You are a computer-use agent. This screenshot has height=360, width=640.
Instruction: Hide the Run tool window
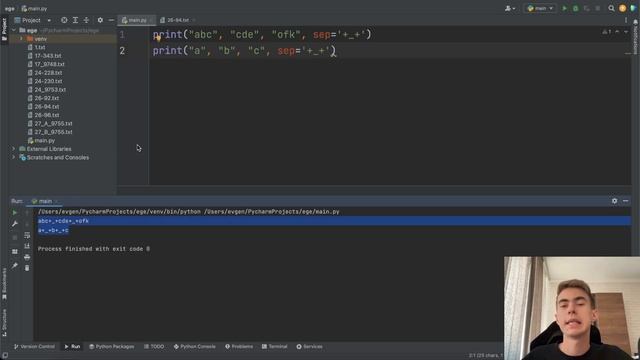626,201
